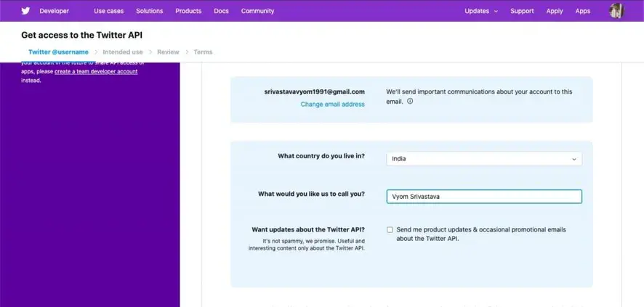Select the Twitter @username step
Screen dimensions: 644x307
click(x=58, y=52)
